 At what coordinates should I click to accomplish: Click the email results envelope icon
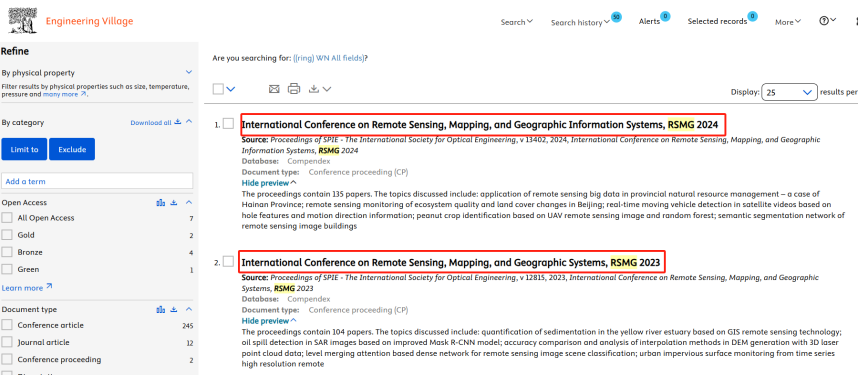coord(274,89)
